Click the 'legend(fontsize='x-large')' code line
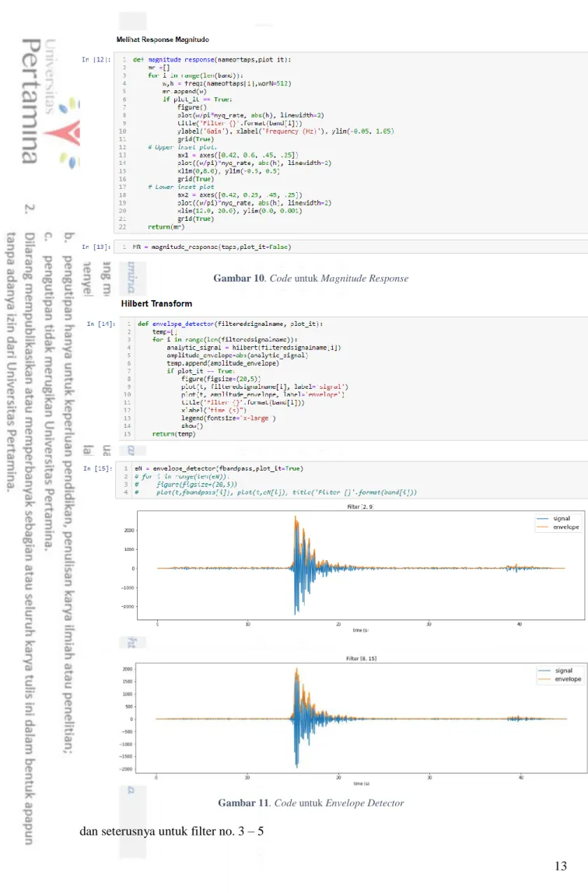588x893 pixels. click(228, 418)
